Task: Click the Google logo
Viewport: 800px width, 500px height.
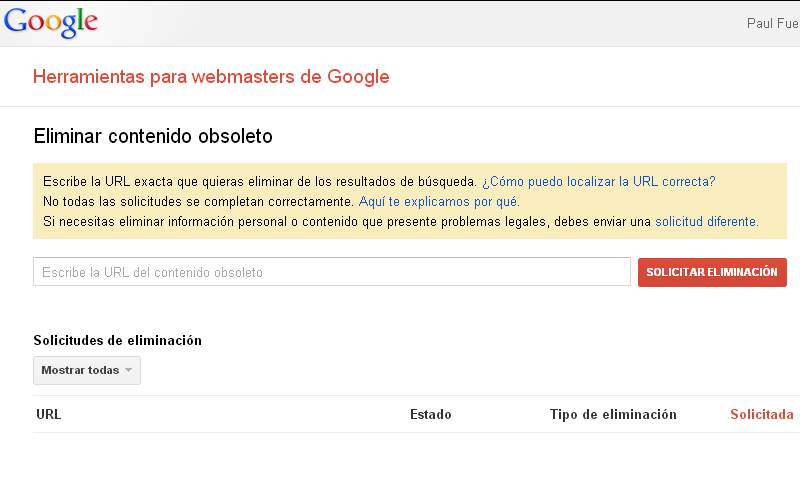Action: pos(51,22)
